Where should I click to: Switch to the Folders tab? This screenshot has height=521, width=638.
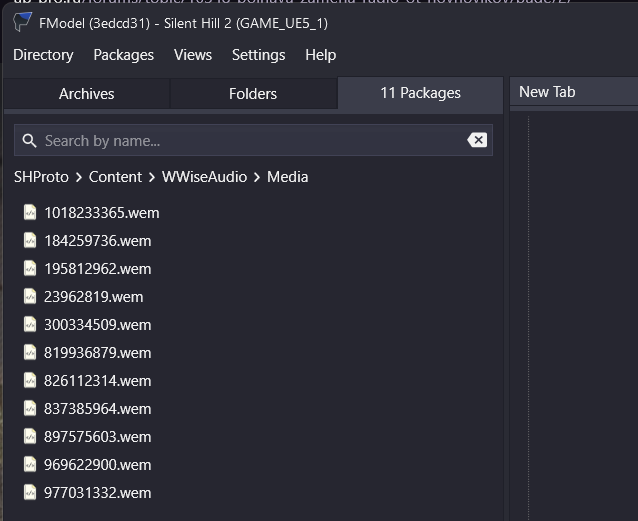coord(253,94)
